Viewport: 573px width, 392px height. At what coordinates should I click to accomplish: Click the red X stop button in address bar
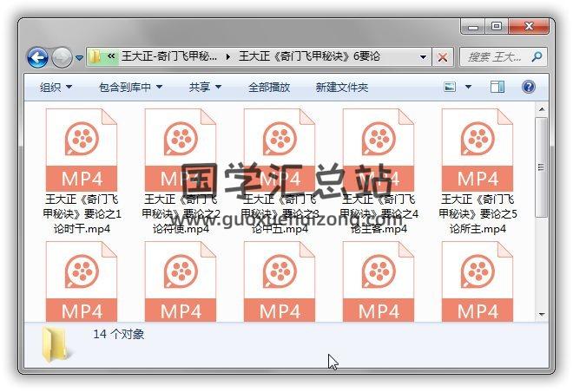click(443, 57)
